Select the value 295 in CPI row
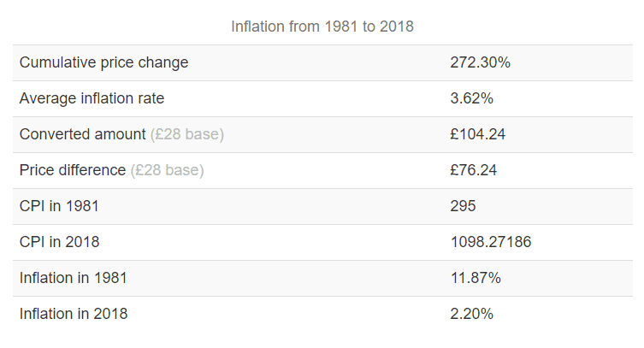 pos(462,206)
